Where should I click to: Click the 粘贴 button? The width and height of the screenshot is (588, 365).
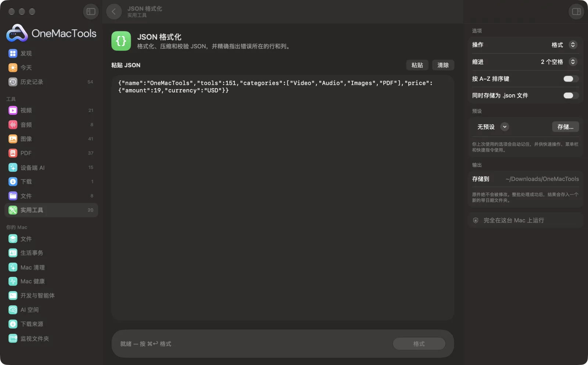pos(417,65)
